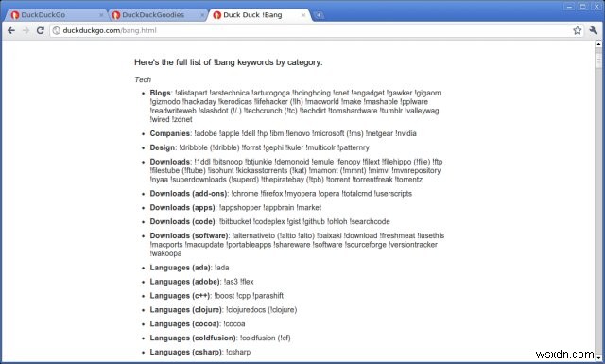Click the '!searchcode' bang keyword
Screen dimensions: 605x364
(370, 221)
